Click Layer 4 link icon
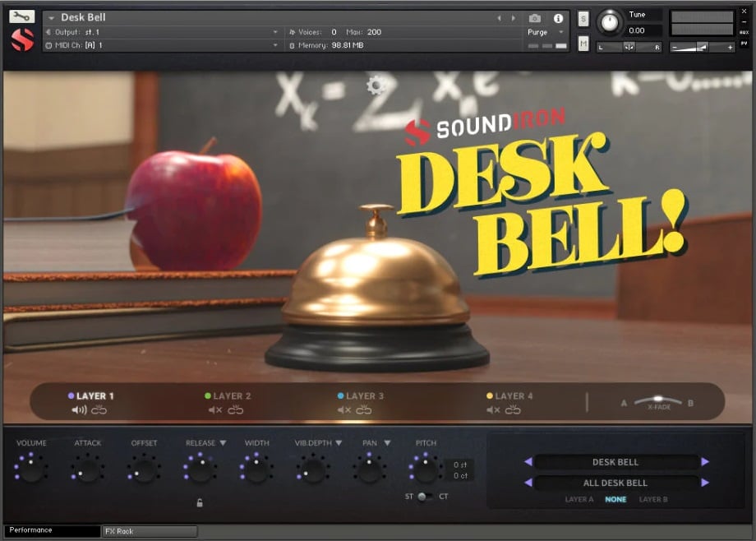 [x=513, y=410]
